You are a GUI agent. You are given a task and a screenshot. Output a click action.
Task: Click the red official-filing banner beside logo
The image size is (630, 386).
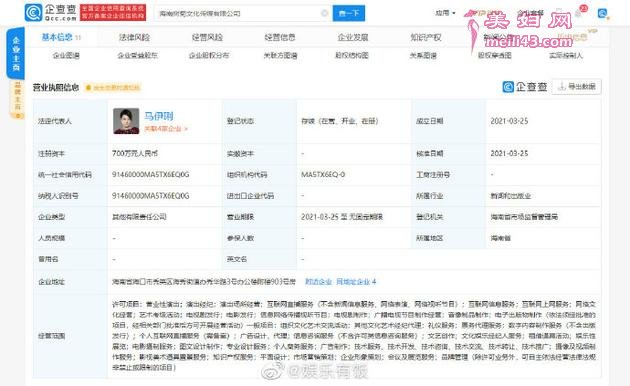[x=113, y=12]
